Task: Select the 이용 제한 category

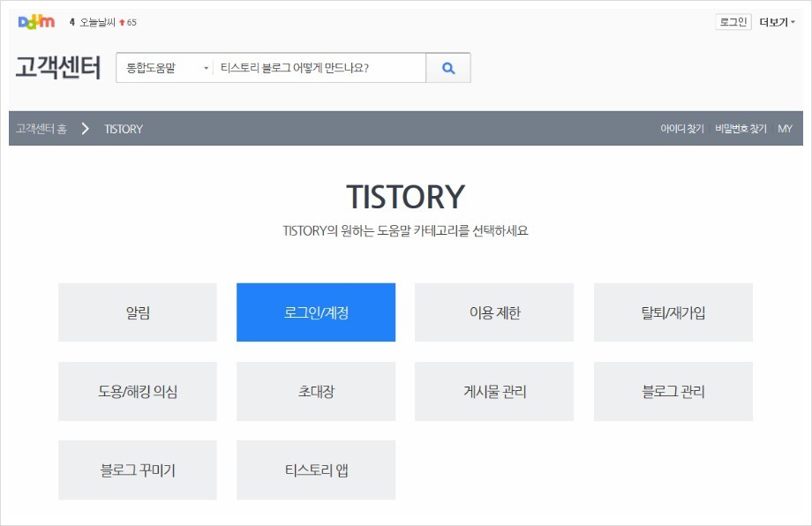Action: tap(494, 312)
